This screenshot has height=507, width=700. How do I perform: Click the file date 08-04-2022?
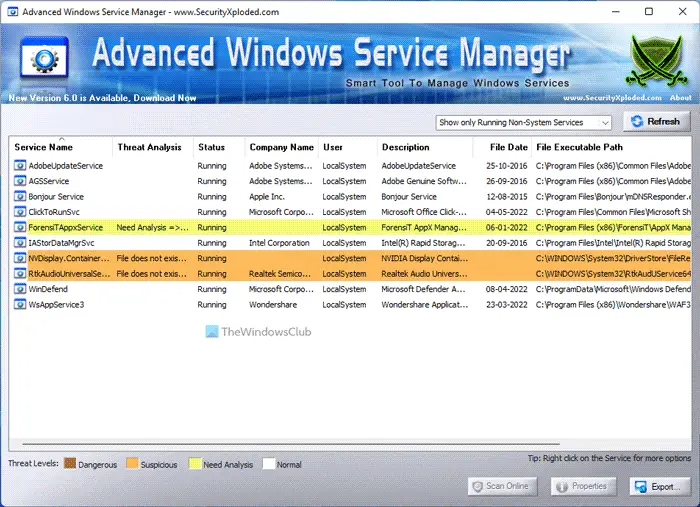(507, 289)
